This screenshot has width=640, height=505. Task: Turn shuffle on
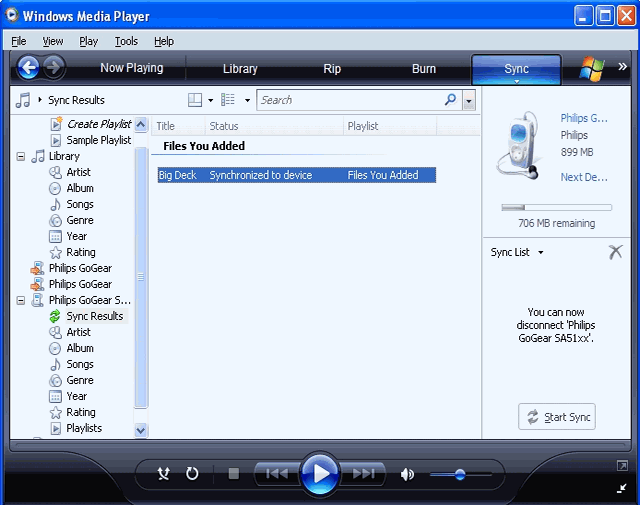point(164,474)
